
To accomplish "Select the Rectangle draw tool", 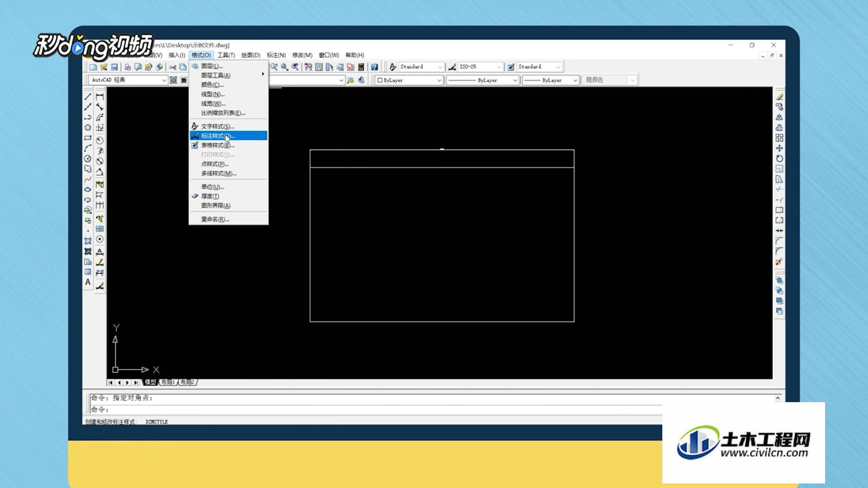I will click(88, 138).
